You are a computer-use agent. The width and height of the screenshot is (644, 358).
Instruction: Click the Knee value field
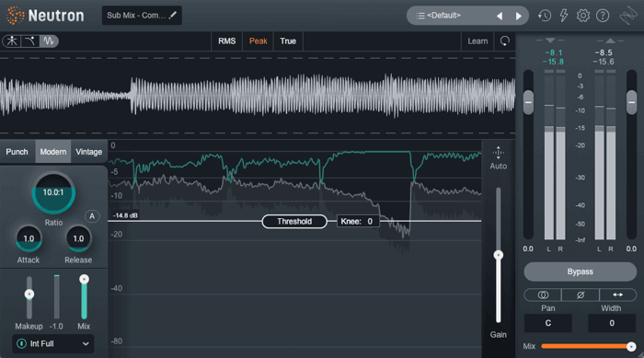[357, 221]
